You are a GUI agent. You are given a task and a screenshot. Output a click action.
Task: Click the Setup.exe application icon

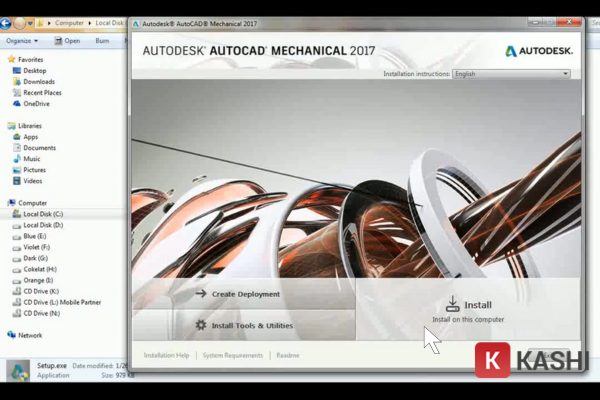tap(18, 371)
